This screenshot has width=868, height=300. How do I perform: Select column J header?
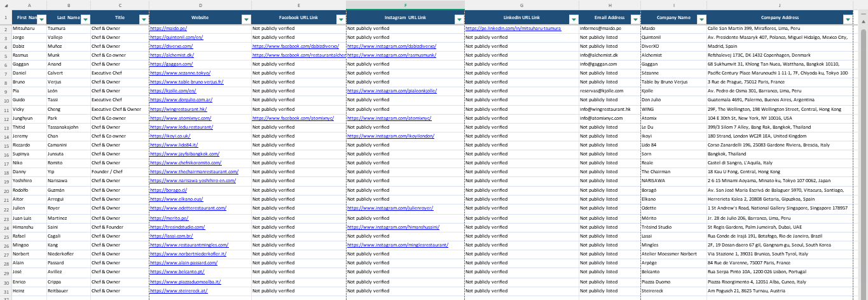pyautogui.click(x=780, y=4)
